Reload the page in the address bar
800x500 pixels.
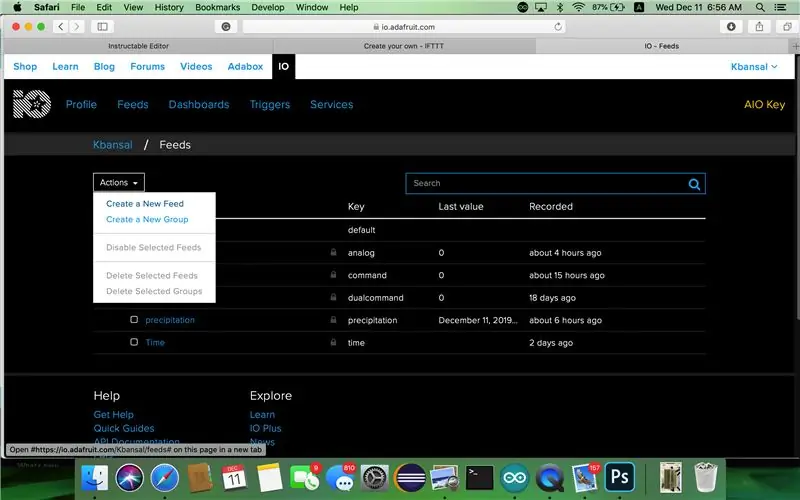[558, 27]
